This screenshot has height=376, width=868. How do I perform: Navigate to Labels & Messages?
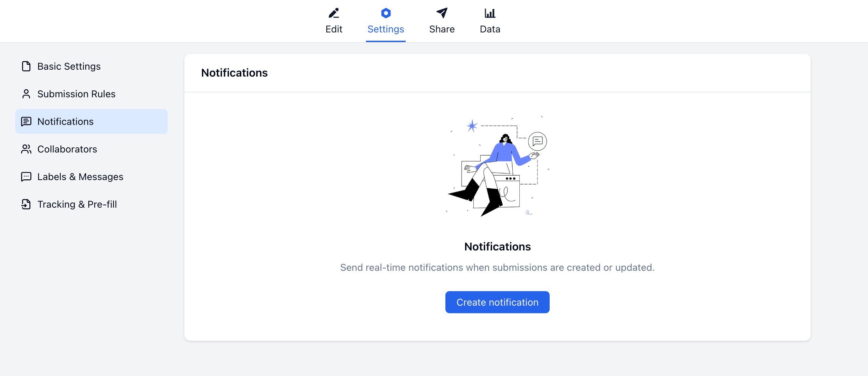[x=80, y=177]
